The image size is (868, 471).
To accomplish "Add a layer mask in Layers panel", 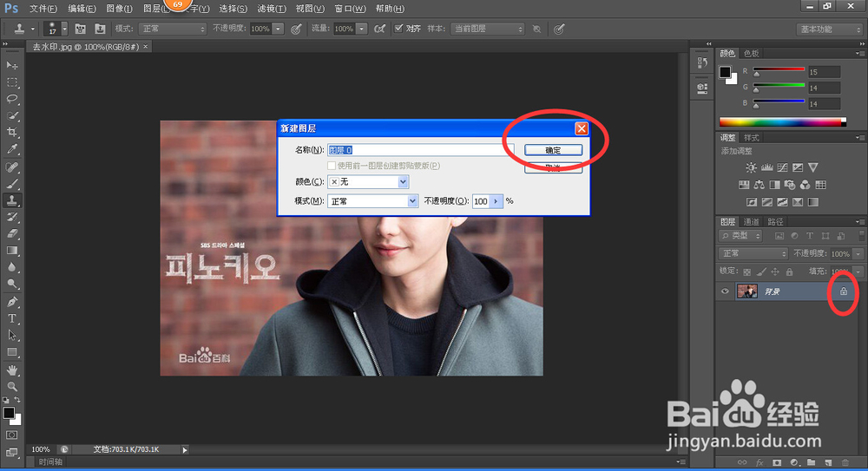I will tap(777, 462).
